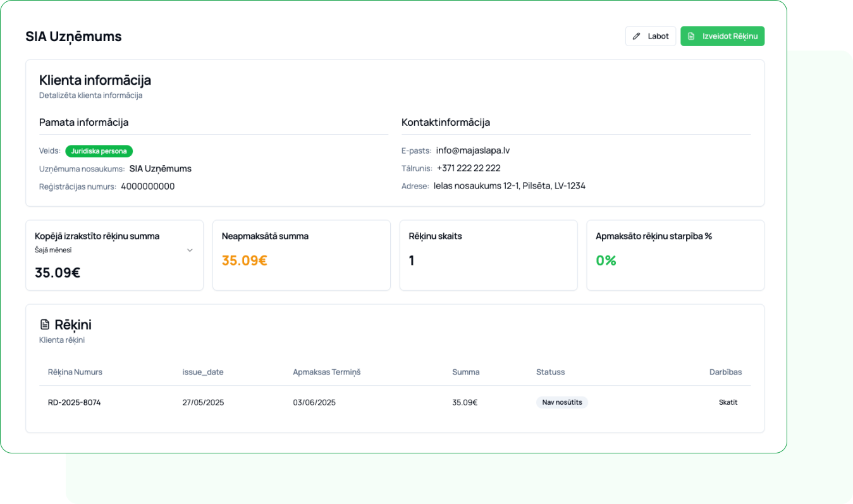The height and width of the screenshot is (504, 853).
Task: Click due date 03/06/2025
Action: [314, 402]
